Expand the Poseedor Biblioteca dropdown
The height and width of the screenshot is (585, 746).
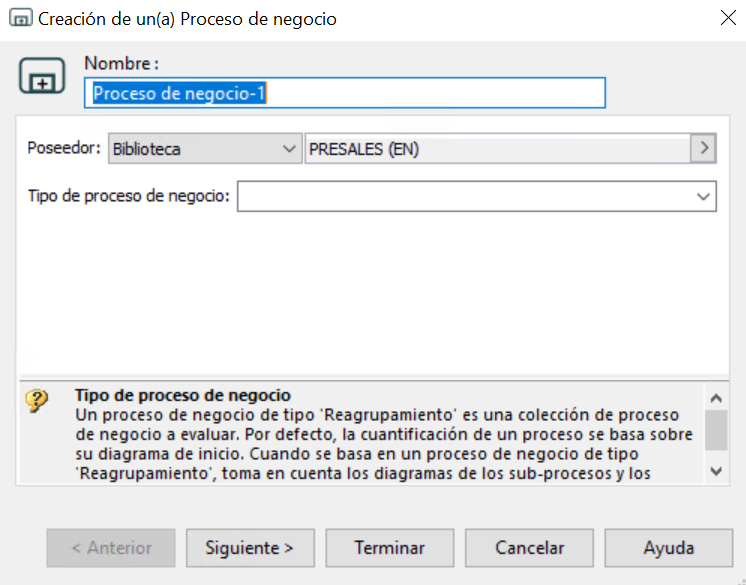tap(205, 148)
